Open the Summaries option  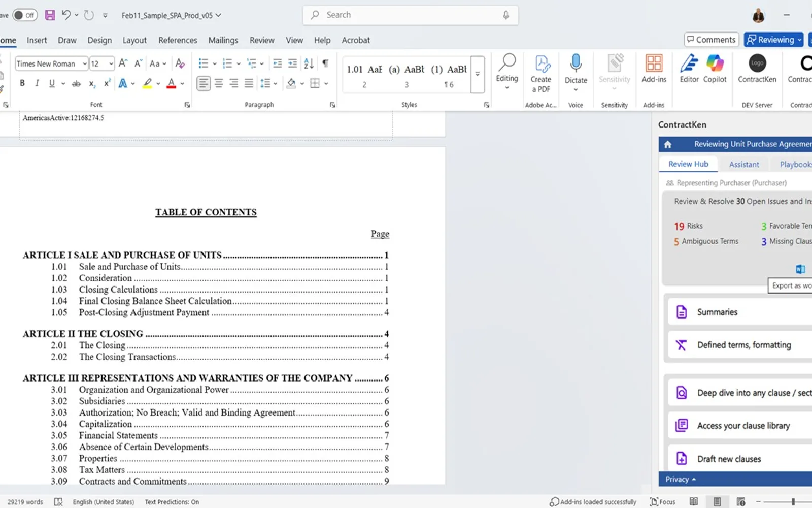click(x=740, y=312)
